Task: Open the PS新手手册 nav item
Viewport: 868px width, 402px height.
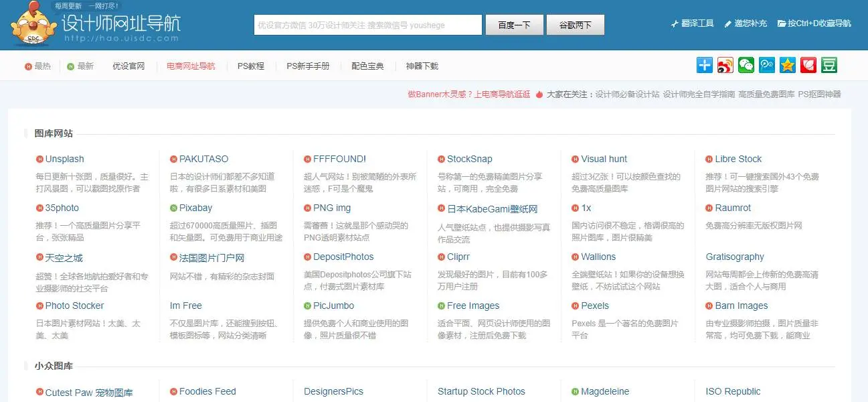Action: click(x=308, y=66)
